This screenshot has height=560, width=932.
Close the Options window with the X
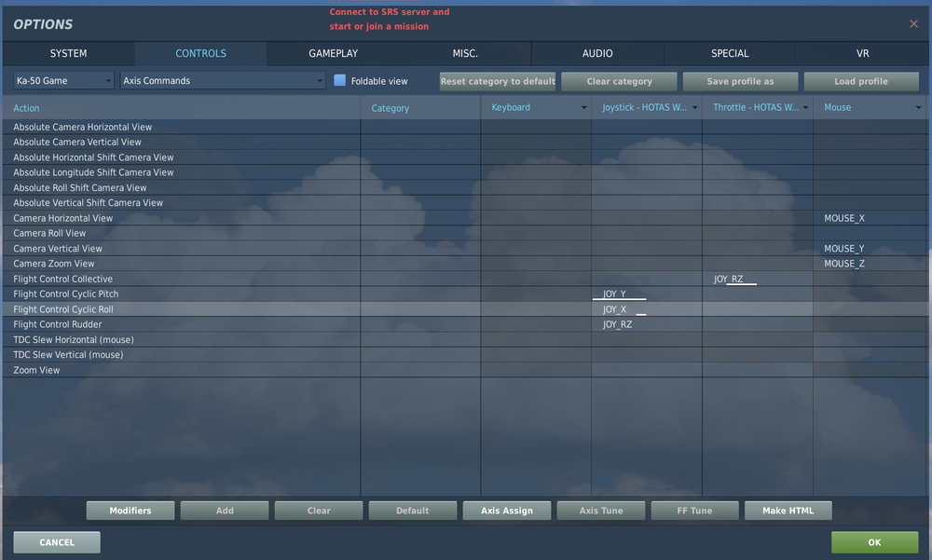click(913, 24)
